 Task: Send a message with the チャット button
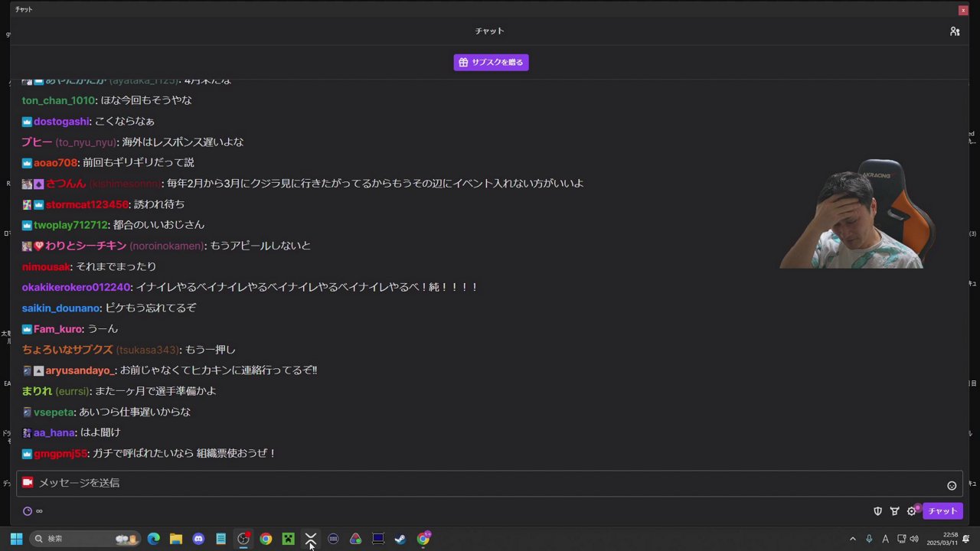[x=942, y=510]
